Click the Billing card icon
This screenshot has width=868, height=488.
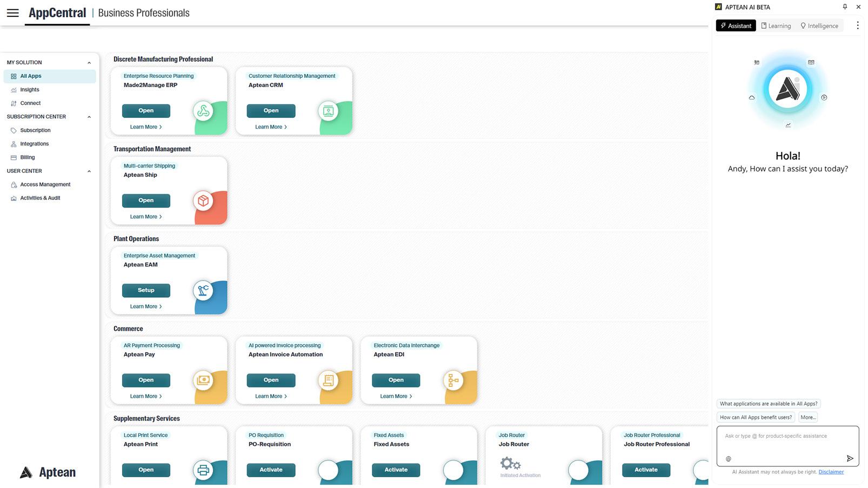click(14, 157)
